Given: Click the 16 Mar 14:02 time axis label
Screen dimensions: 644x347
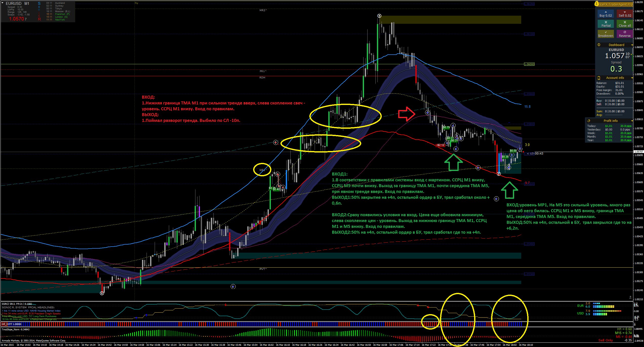Looking at the screenshot, I should coord(24,345).
